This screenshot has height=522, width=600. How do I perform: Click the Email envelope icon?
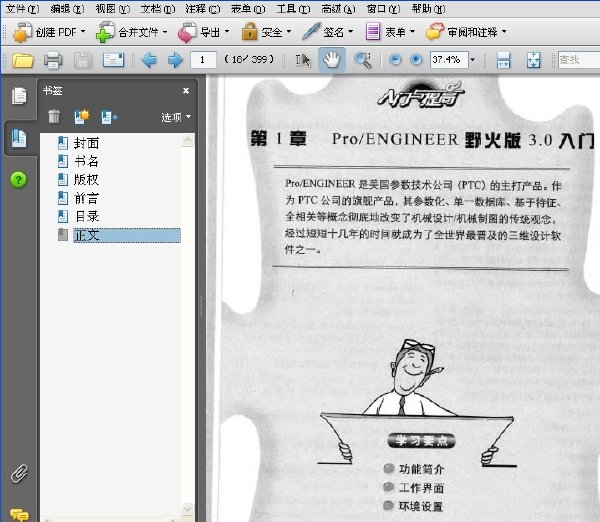point(113,60)
